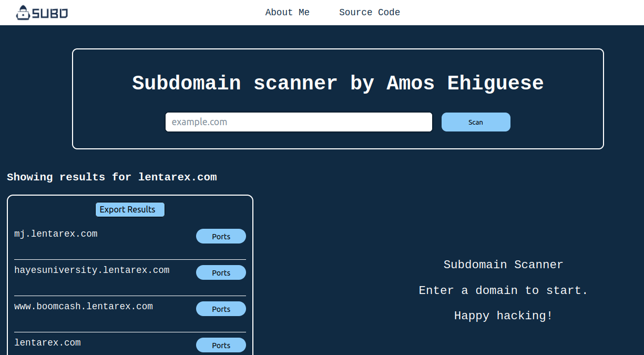Select the www.boomcash.lentarex.com subdomain text
The width and height of the screenshot is (644, 355).
tap(84, 306)
